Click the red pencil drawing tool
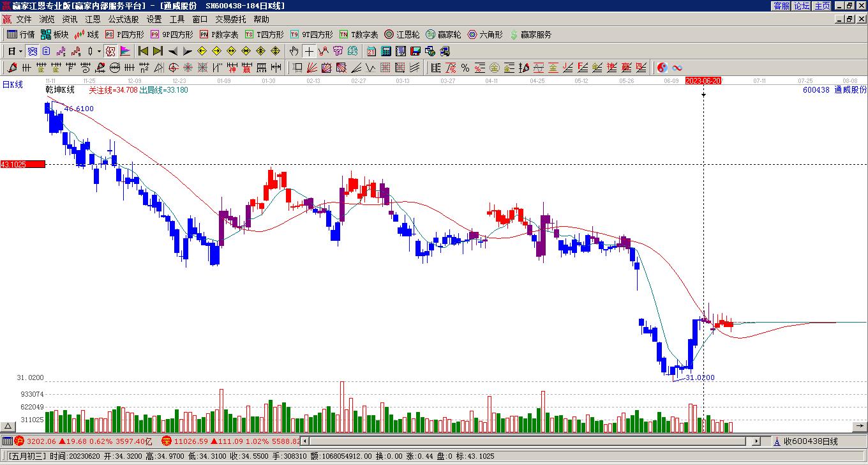The image size is (868, 465). 12,68
